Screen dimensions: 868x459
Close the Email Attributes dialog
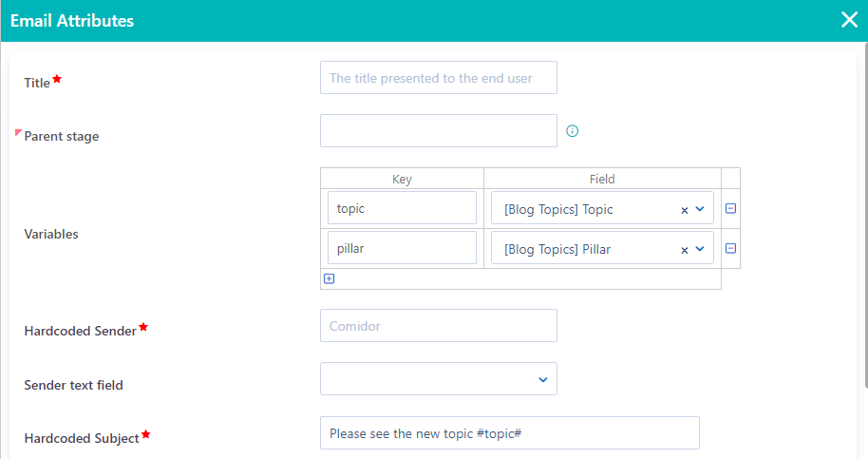849,20
